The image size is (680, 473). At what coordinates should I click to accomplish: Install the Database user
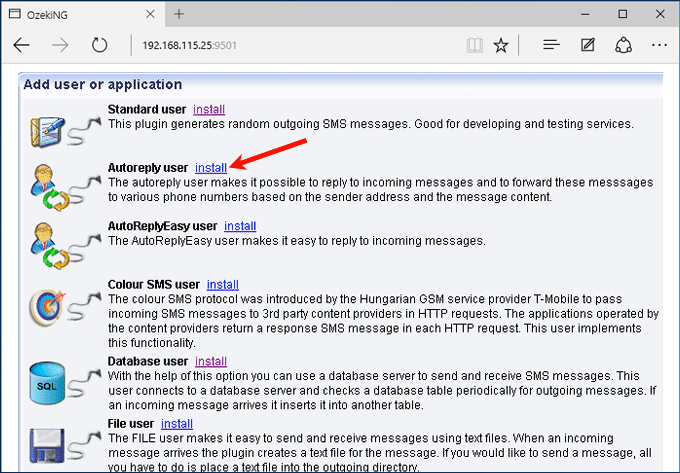pos(211,361)
